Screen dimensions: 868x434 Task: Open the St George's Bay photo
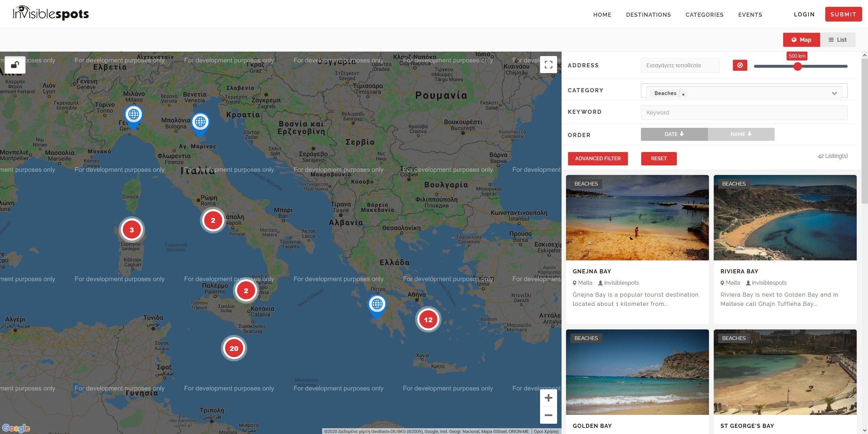tap(785, 372)
